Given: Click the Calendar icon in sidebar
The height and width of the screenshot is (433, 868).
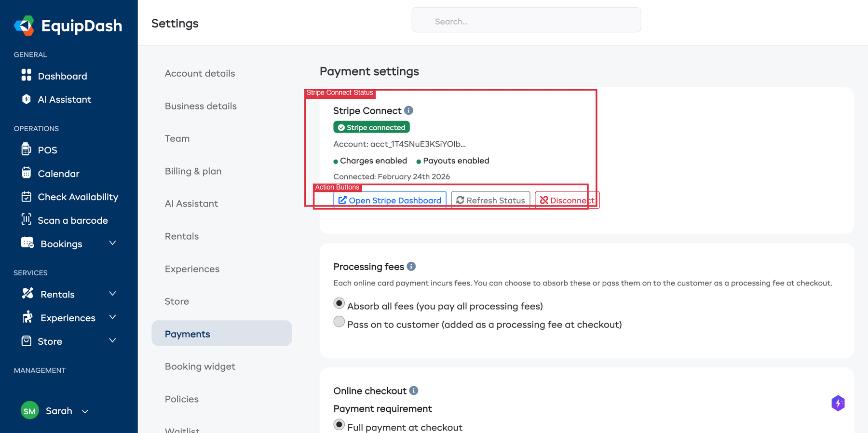Looking at the screenshot, I should click(x=27, y=173).
